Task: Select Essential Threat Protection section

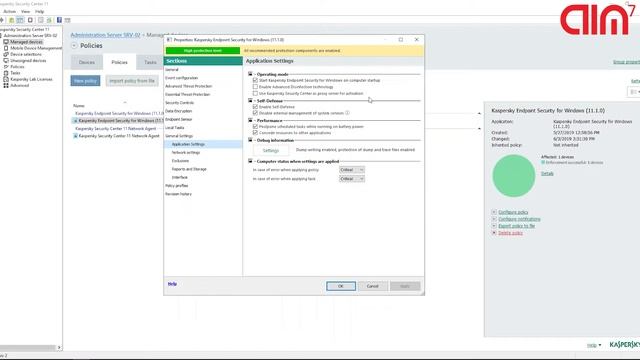Action: click(x=187, y=94)
